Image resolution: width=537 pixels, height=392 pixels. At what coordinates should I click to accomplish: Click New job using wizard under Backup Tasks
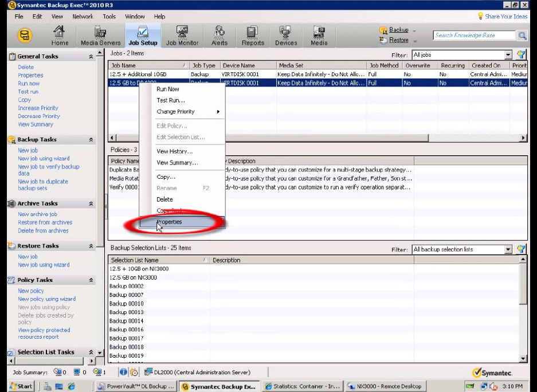pyautogui.click(x=44, y=159)
